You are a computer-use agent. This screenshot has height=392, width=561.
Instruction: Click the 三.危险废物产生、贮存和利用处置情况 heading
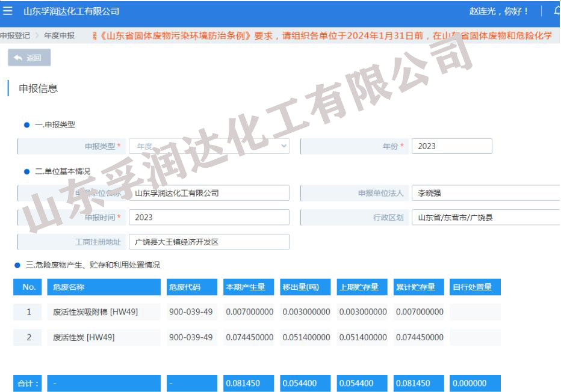tap(93, 265)
